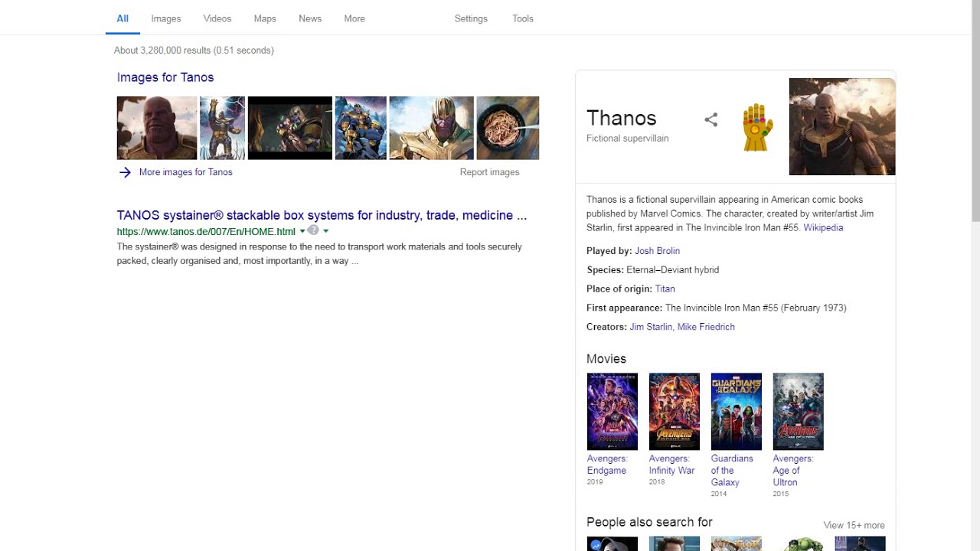Click the share icon in the Thanos panel

point(710,119)
